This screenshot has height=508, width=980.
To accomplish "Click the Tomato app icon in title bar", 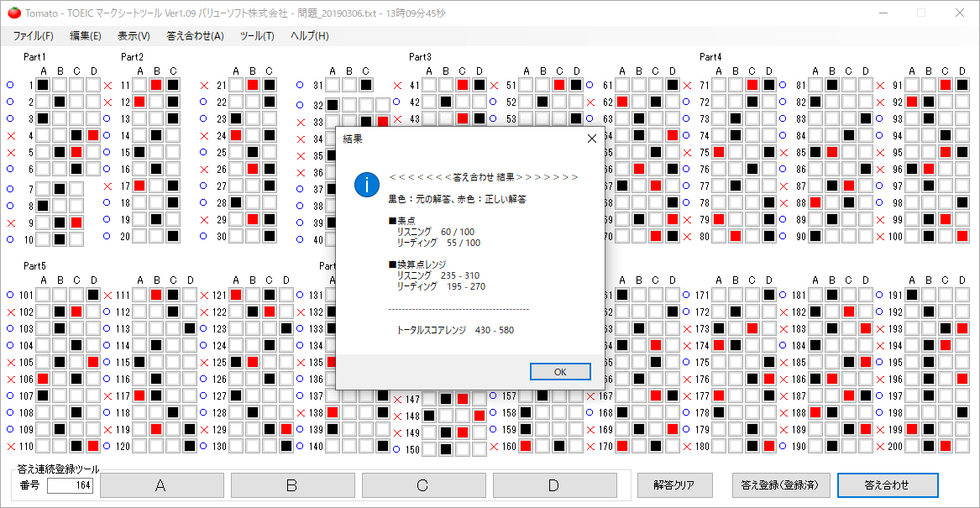I will point(13,13).
